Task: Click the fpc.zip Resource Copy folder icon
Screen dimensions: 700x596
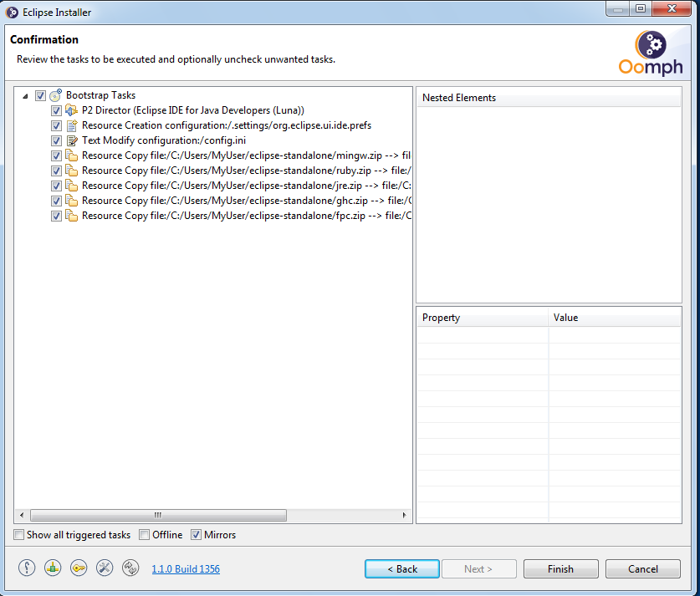Action: tap(71, 216)
